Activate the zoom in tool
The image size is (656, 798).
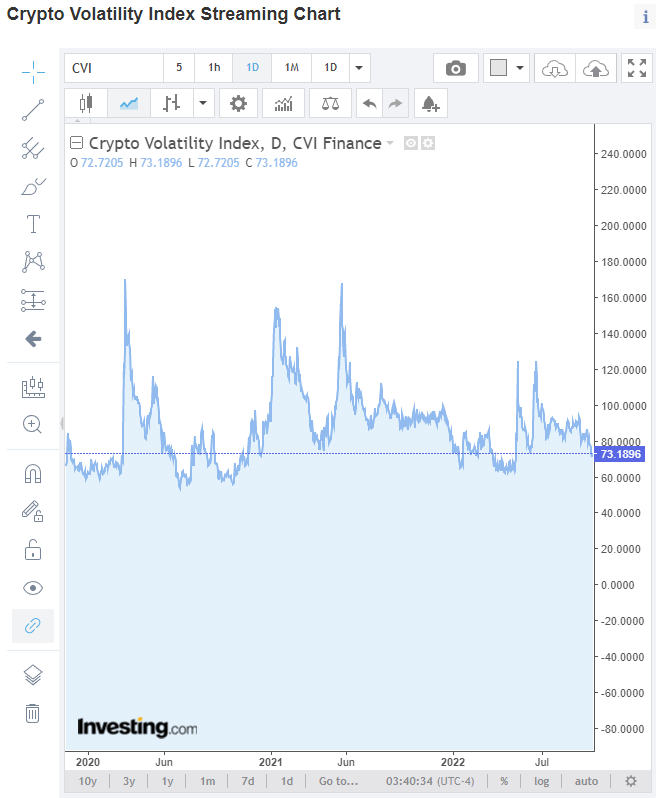pos(32,424)
